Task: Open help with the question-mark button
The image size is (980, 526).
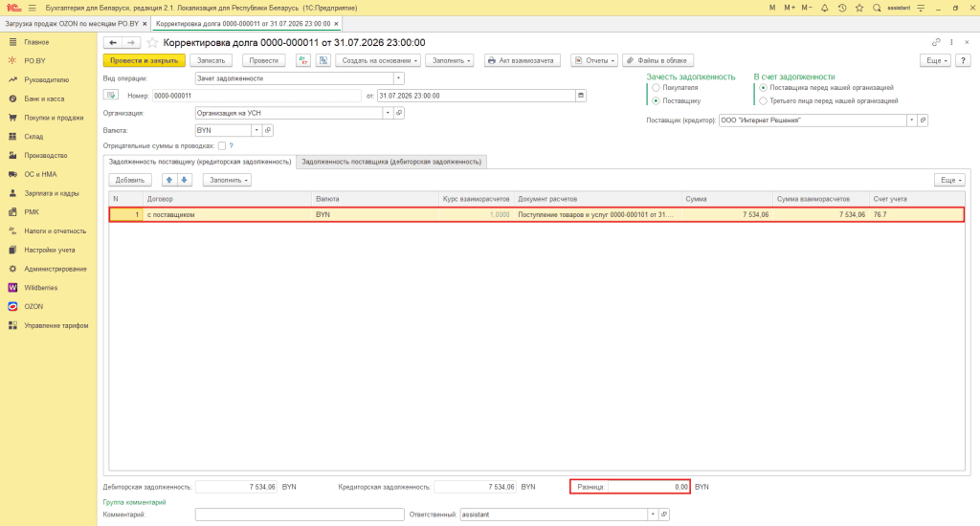Action: [x=963, y=60]
